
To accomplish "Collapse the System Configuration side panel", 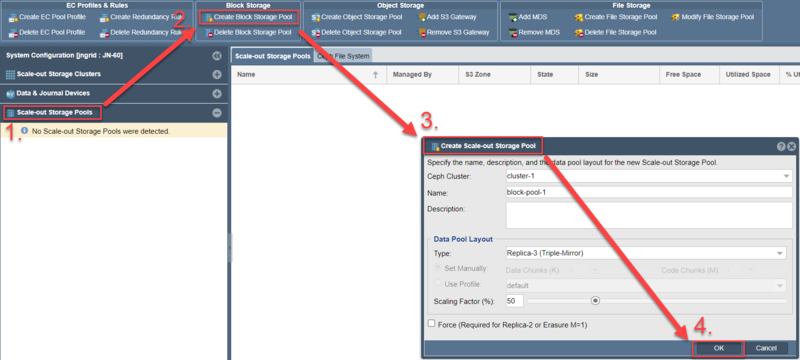I will coord(217,56).
